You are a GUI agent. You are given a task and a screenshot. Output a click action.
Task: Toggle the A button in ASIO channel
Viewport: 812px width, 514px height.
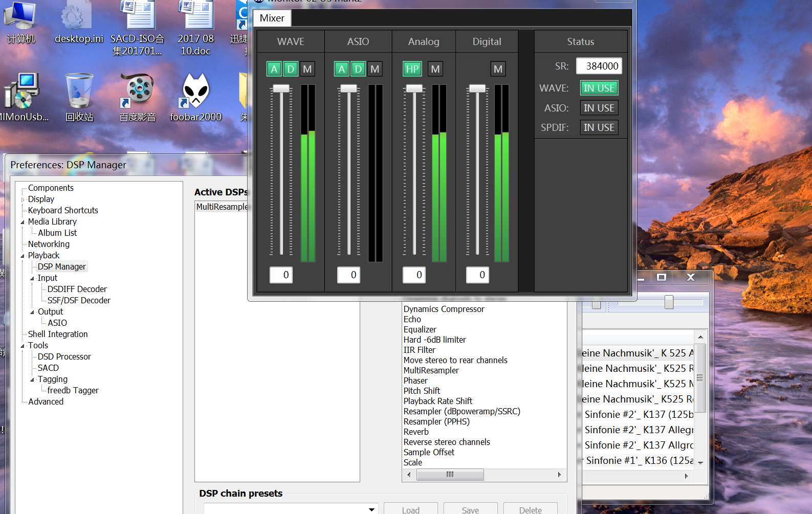(x=342, y=69)
